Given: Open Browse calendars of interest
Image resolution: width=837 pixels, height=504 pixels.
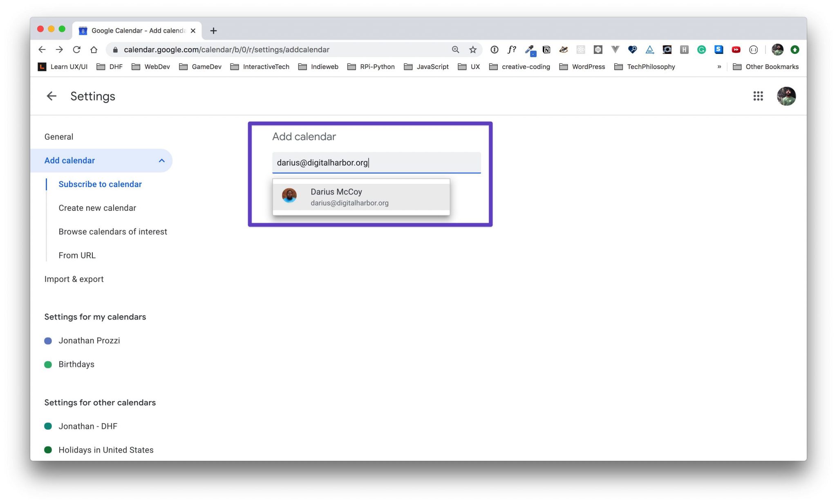Looking at the screenshot, I should point(113,232).
